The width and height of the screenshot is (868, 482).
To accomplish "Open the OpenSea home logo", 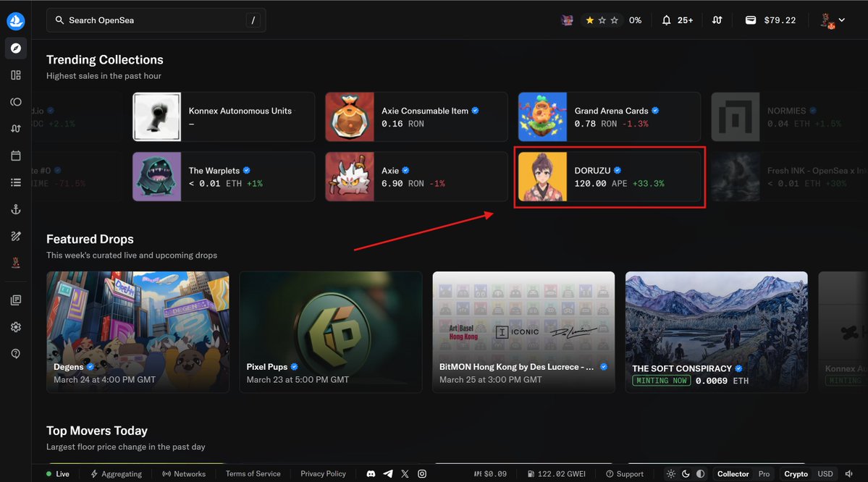I will (x=15, y=21).
